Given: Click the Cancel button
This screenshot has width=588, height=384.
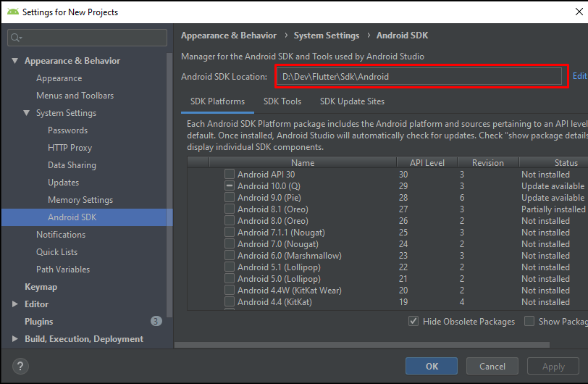Looking at the screenshot, I should pyautogui.click(x=492, y=366).
